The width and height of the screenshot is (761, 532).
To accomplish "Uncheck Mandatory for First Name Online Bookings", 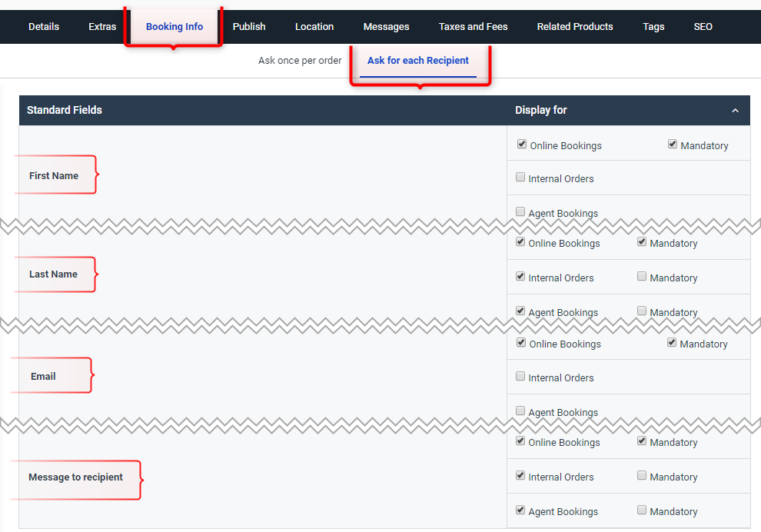I will 672,145.
